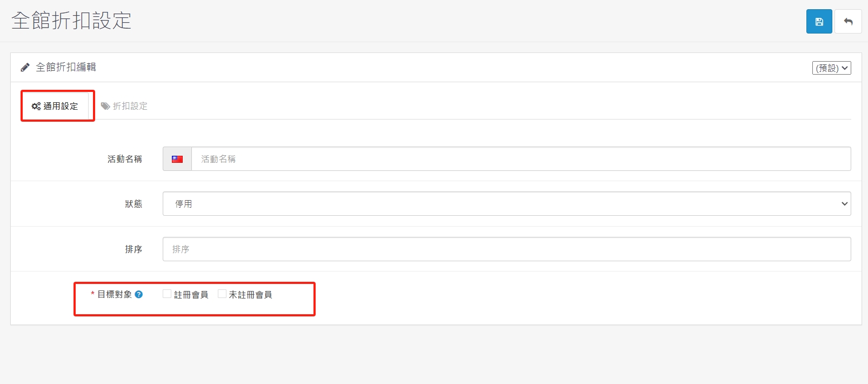Image resolution: width=868 pixels, height=384 pixels.
Task: Click the Taiwan flag language icon
Action: 177,159
